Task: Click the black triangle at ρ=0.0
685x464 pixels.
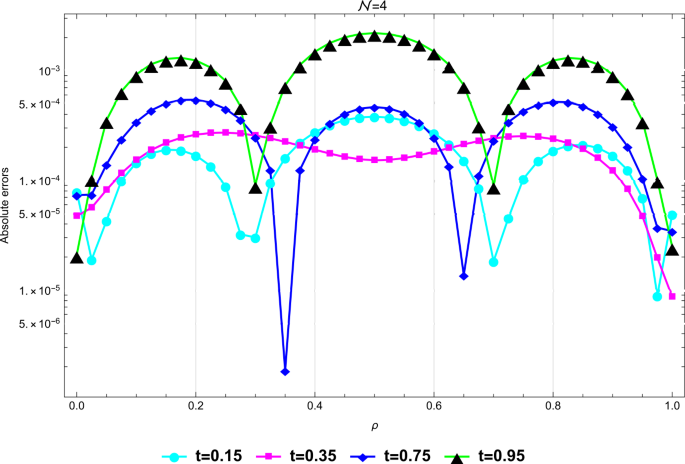Action: coord(76,258)
